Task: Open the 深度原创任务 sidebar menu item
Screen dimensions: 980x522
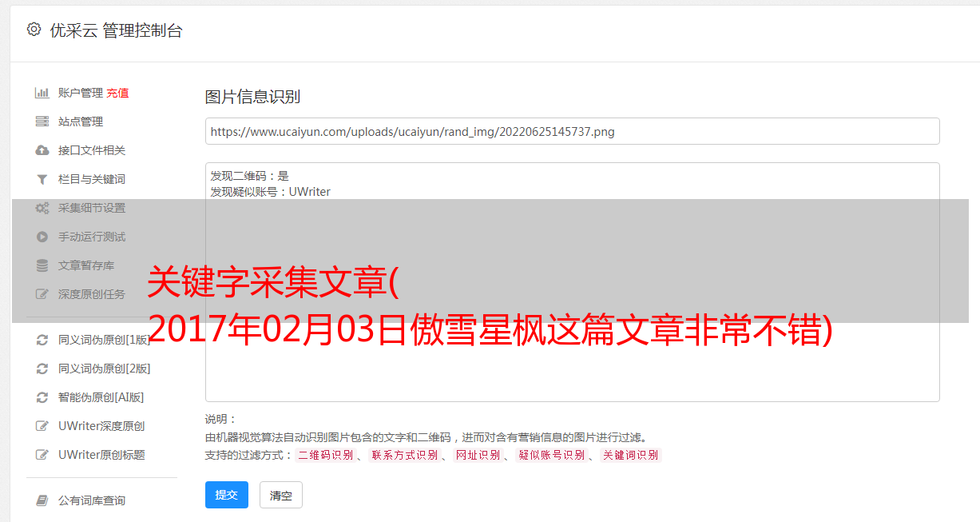Action: point(92,294)
